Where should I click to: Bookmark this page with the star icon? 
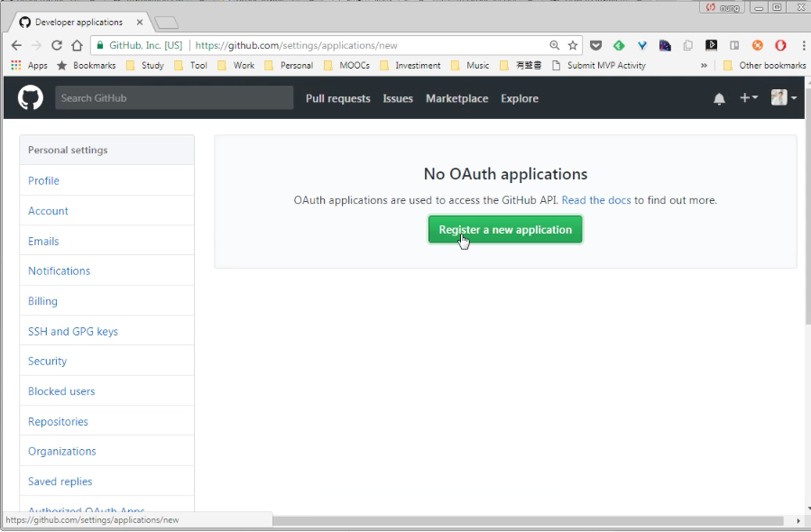[x=573, y=45]
